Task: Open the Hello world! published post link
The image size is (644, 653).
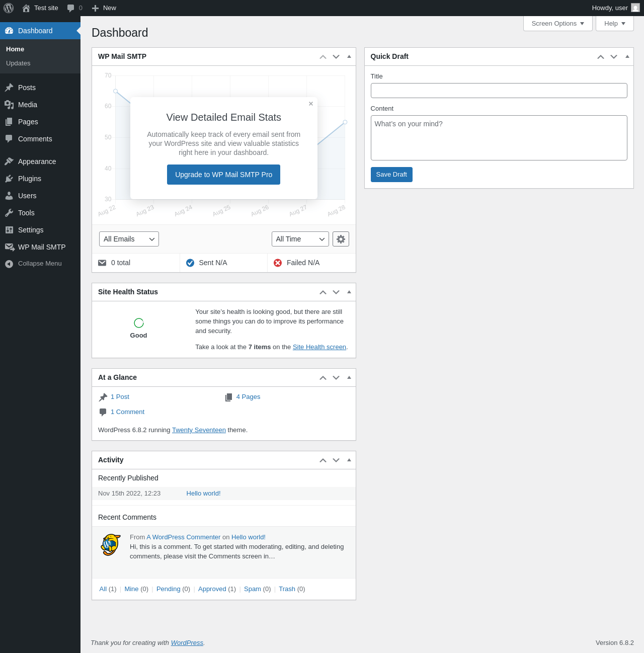Action: [x=203, y=494]
